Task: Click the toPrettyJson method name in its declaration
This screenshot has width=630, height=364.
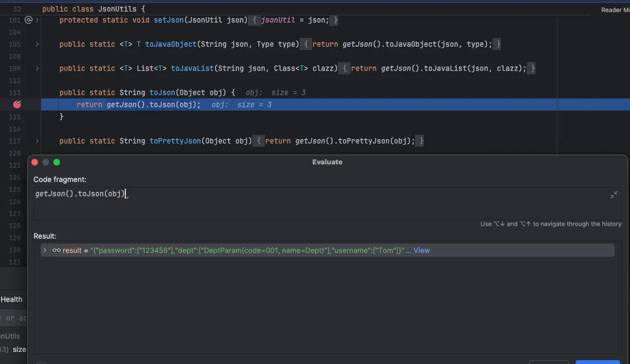Action: [x=175, y=141]
